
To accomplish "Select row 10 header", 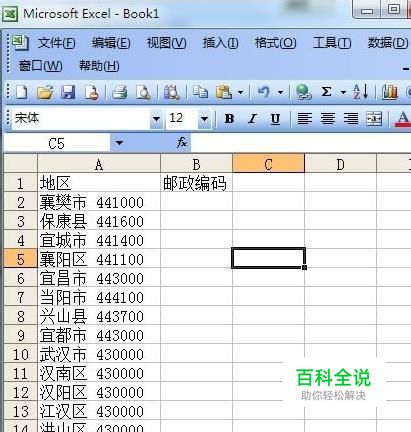I will coord(21,354).
